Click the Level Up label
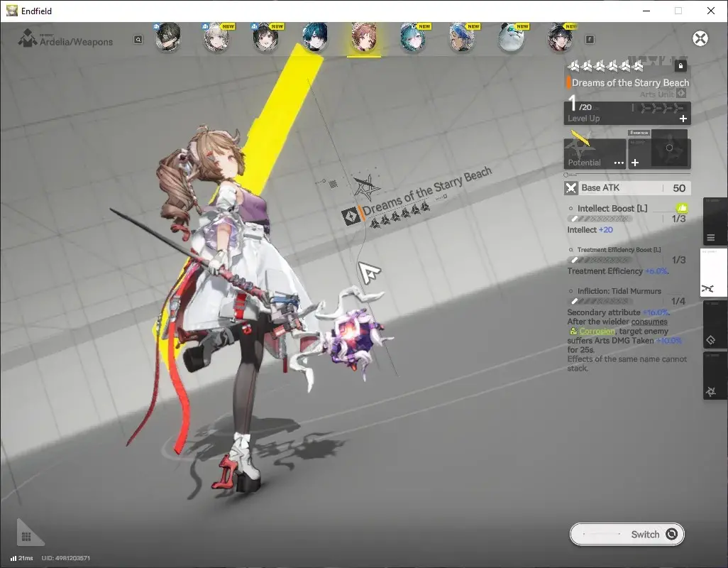Screen dimensions: 728x568 coord(584,119)
